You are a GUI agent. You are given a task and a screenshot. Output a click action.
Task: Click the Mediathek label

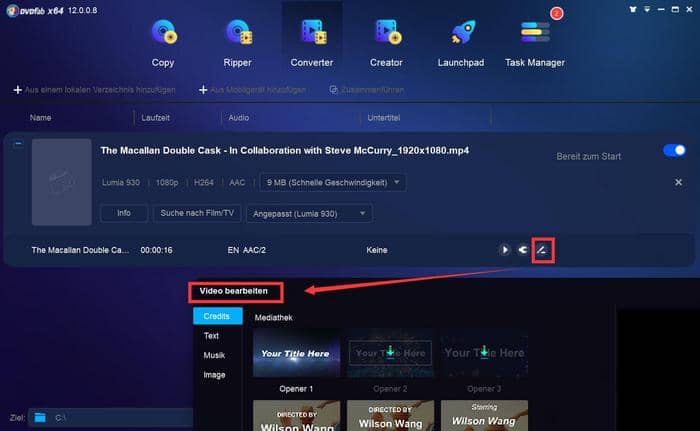[274, 318]
